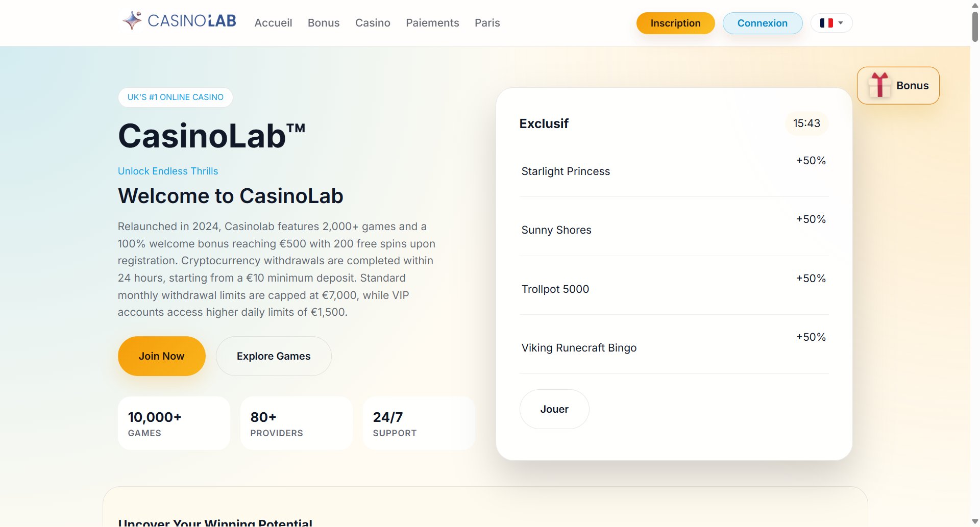Click the French flag icon
This screenshot has height=527, width=980.
pos(827,22)
